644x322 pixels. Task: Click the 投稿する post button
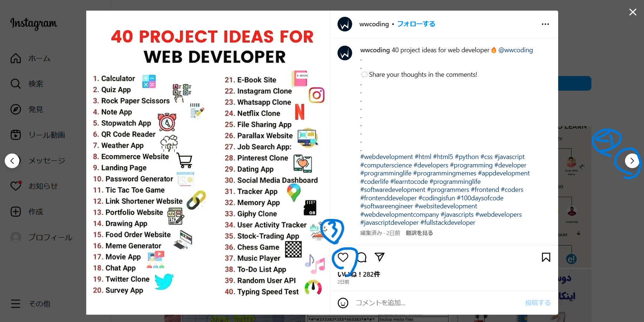pyautogui.click(x=538, y=303)
